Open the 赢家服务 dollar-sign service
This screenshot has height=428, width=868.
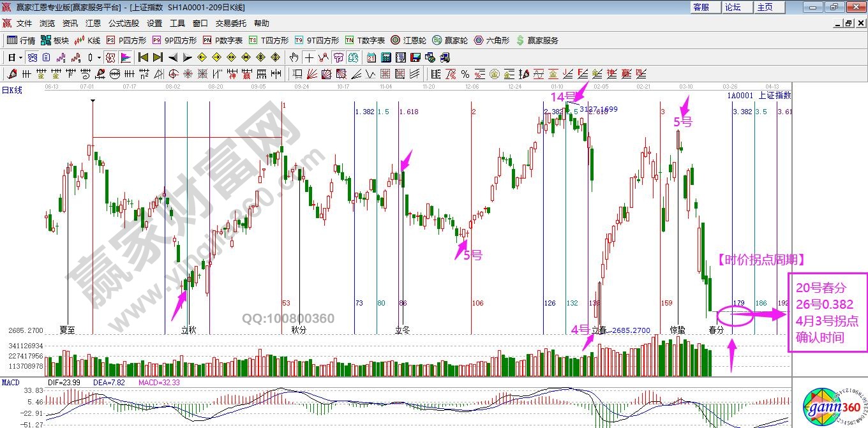tap(537, 40)
